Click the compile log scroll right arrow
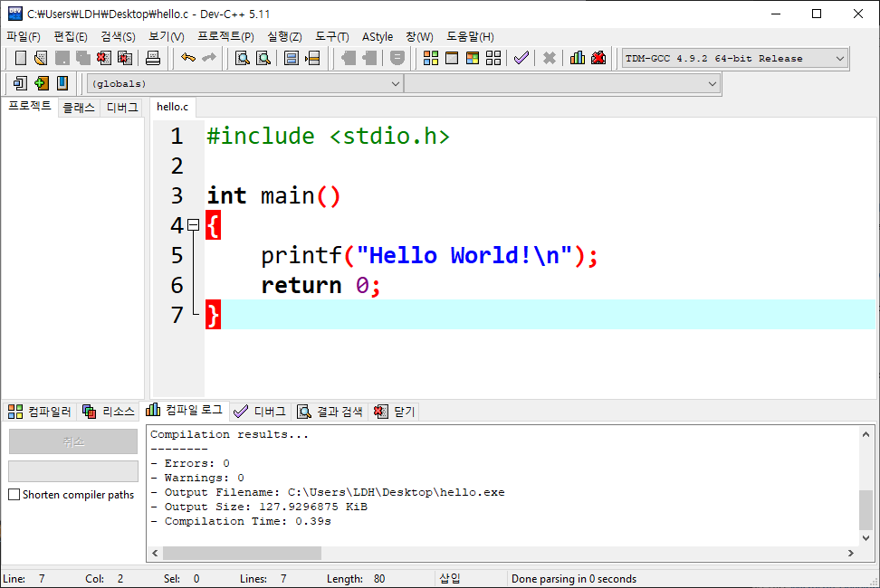Viewport: 880px width, 588px height. click(851, 554)
